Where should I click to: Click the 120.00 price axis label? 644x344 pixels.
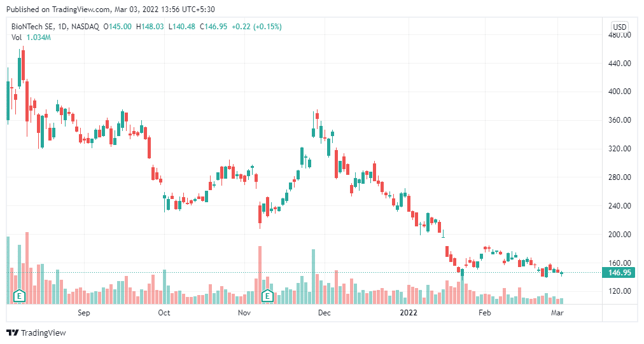coord(619,291)
